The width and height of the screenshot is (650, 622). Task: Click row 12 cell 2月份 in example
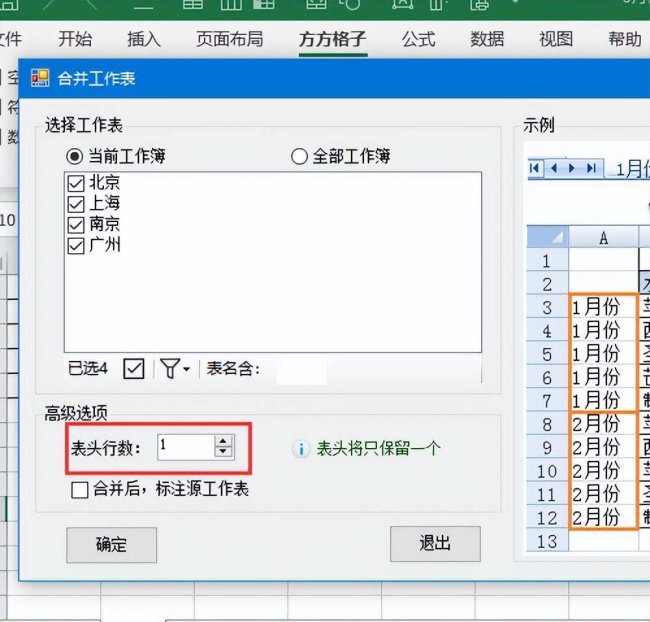click(x=603, y=518)
